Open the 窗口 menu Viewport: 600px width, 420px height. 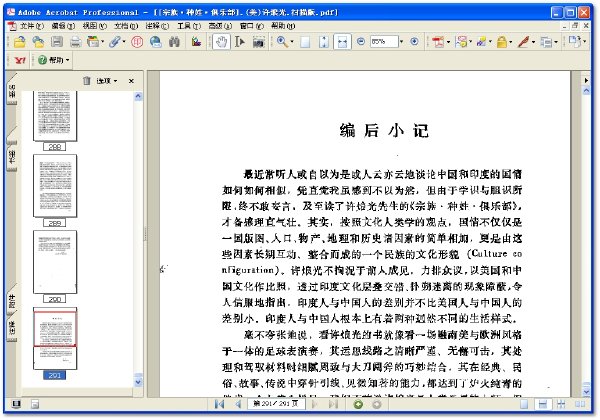[x=251, y=26]
